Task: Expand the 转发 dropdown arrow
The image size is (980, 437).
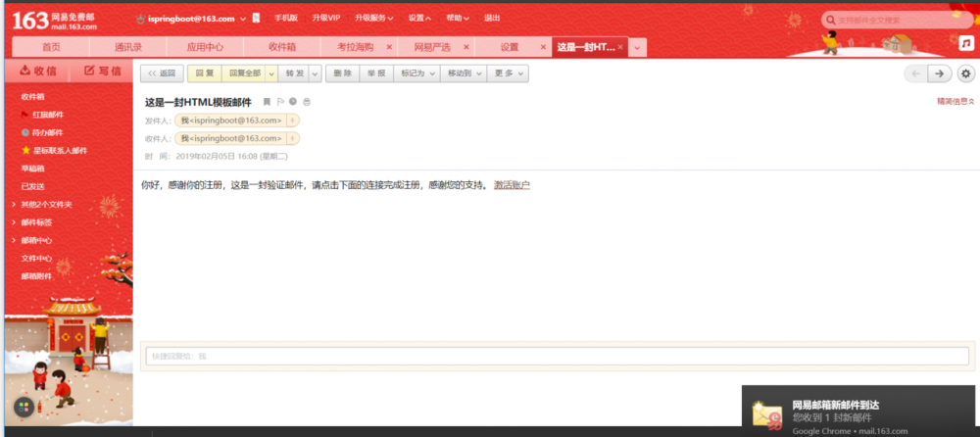Action: [316, 73]
